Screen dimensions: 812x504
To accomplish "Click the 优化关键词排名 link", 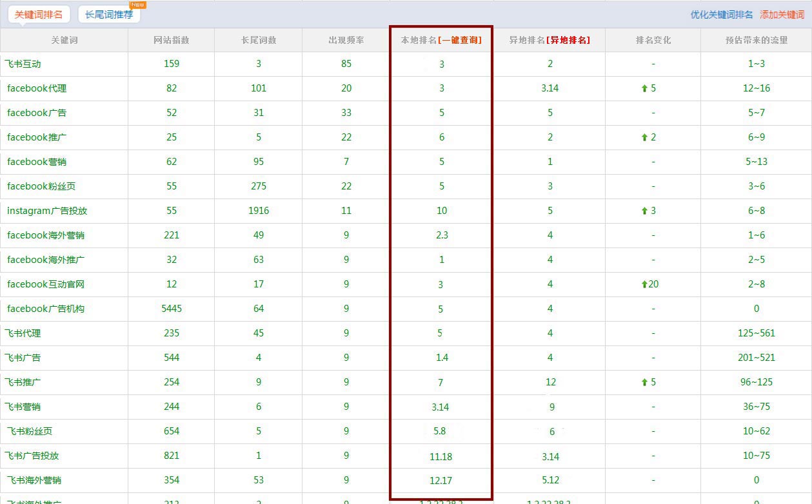I will pos(722,14).
